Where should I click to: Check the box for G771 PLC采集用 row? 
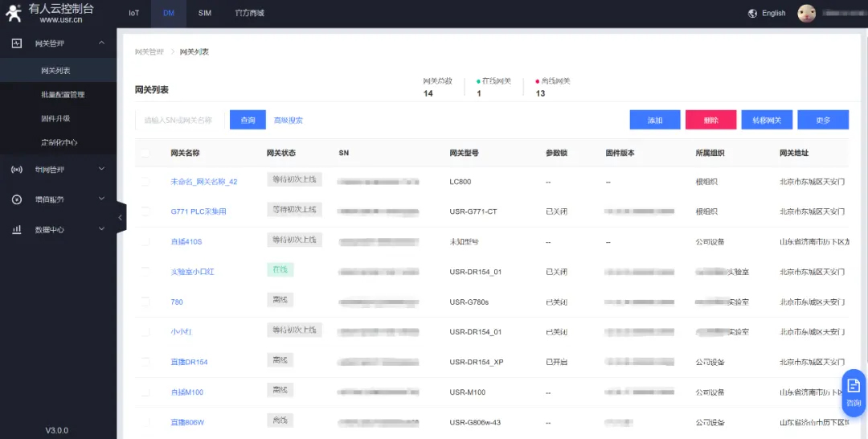pos(145,211)
